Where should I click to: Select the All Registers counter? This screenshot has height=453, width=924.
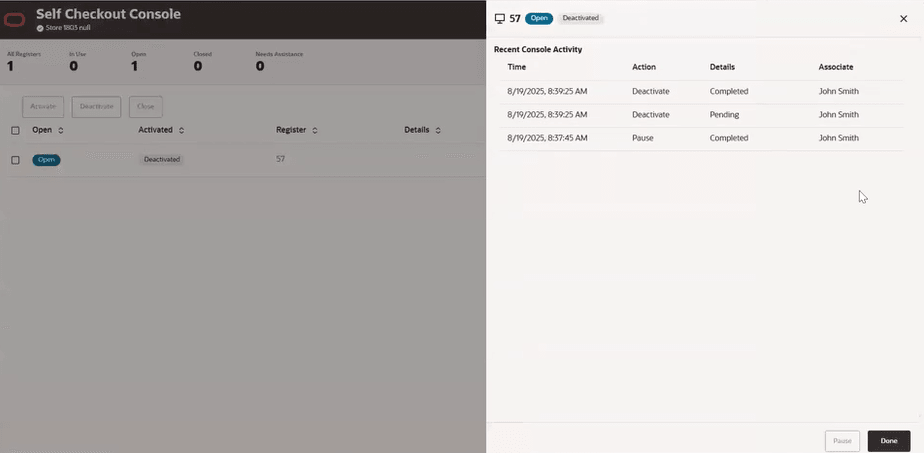click(x=24, y=61)
